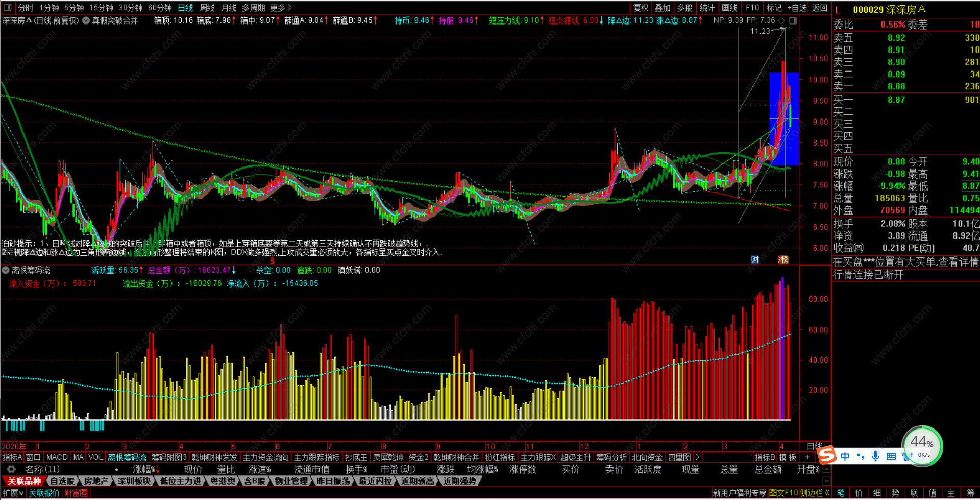Toggle 复权 price adjustment
This screenshot has height=500, width=980.
(641, 8)
